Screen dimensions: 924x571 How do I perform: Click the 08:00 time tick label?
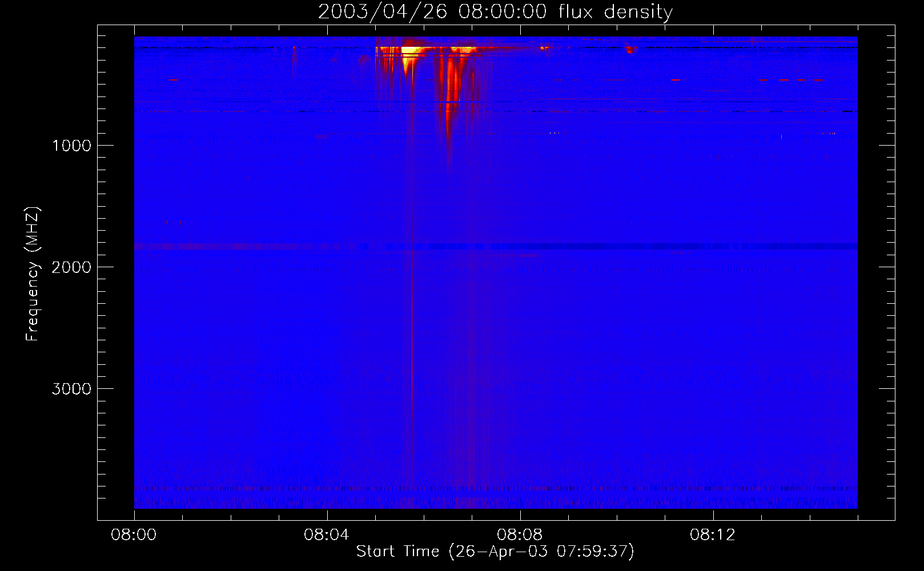(x=134, y=535)
